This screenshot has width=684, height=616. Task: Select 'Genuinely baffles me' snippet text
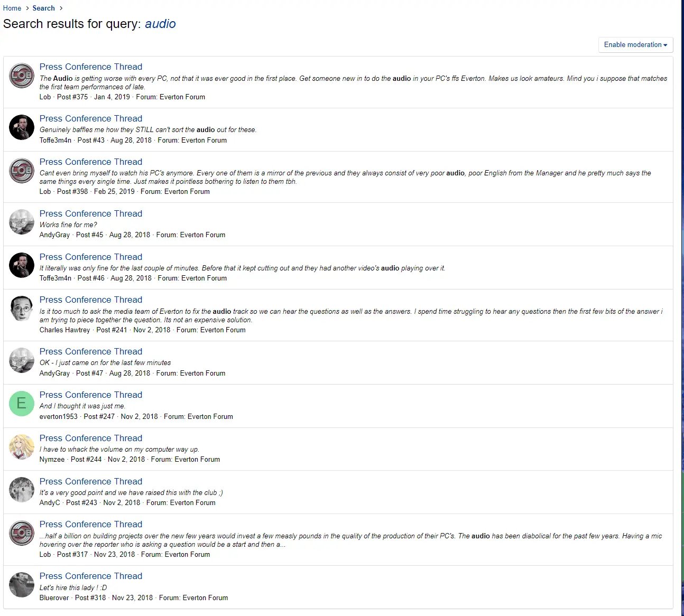click(x=148, y=130)
